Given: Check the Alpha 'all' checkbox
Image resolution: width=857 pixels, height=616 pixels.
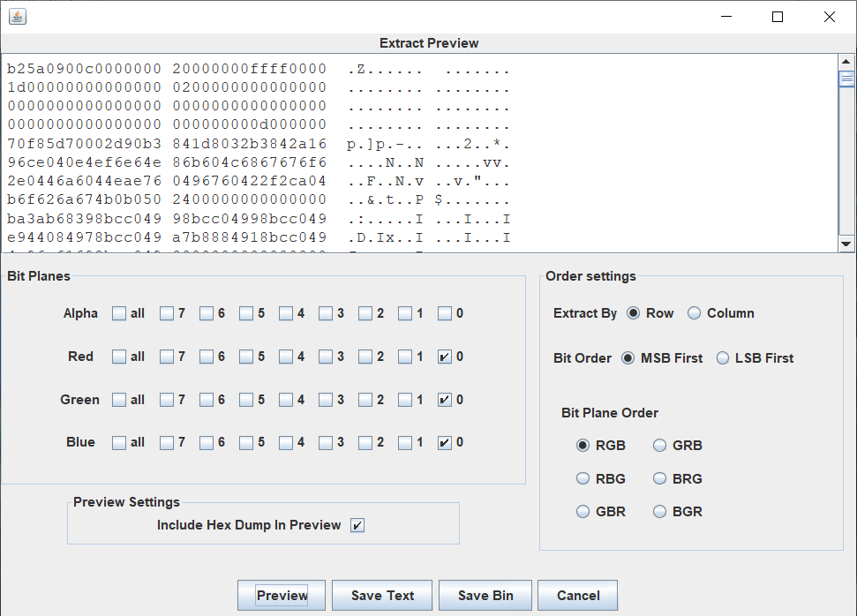Looking at the screenshot, I should point(118,313).
